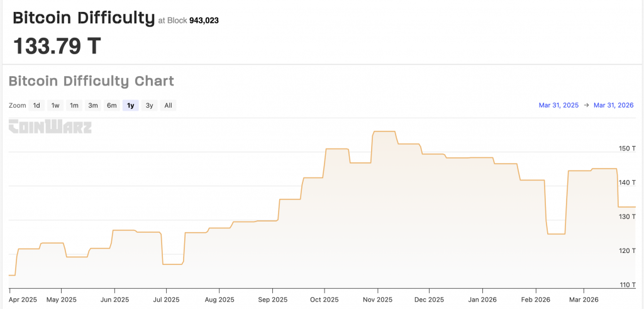Show All difficulty history
The height and width of the screenshot is (309, 644).
[168, 105]
